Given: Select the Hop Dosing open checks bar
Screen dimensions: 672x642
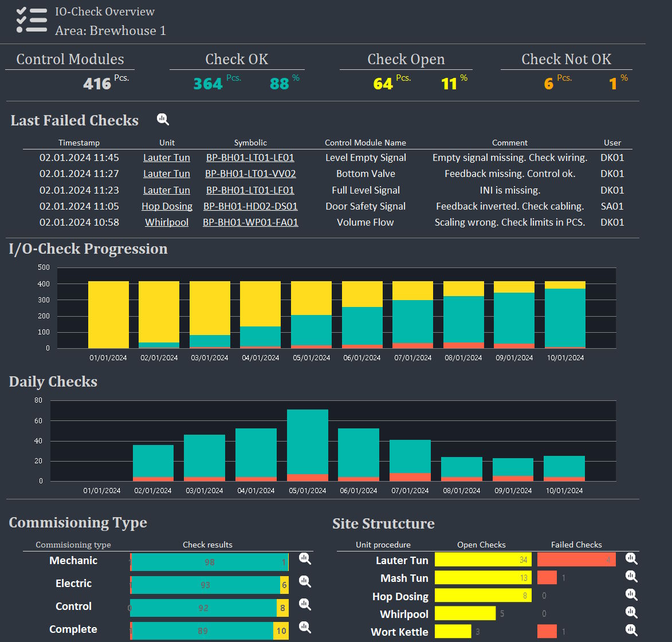Looking at the screenshot, I should click(483, 595).
